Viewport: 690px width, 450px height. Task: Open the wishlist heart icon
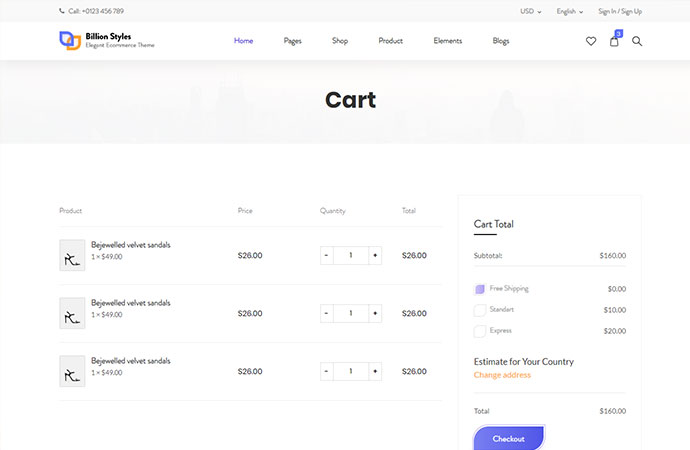pos(591,41)
